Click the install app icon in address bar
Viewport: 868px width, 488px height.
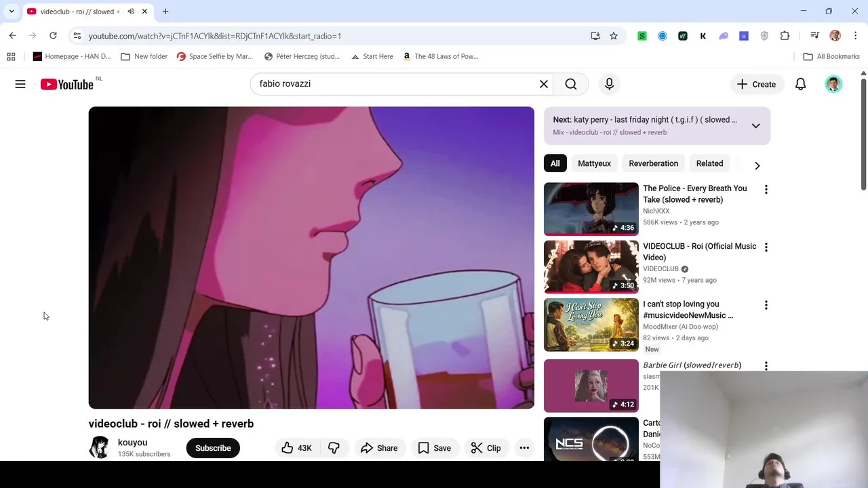[x=595, y=36]
